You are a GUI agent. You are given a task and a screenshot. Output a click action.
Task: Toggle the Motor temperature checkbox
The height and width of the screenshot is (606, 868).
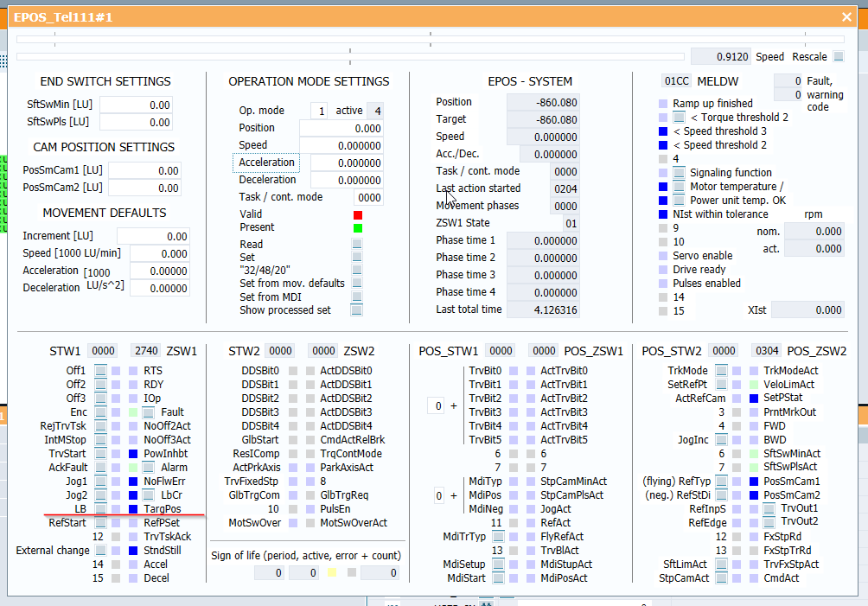point(679,187)
